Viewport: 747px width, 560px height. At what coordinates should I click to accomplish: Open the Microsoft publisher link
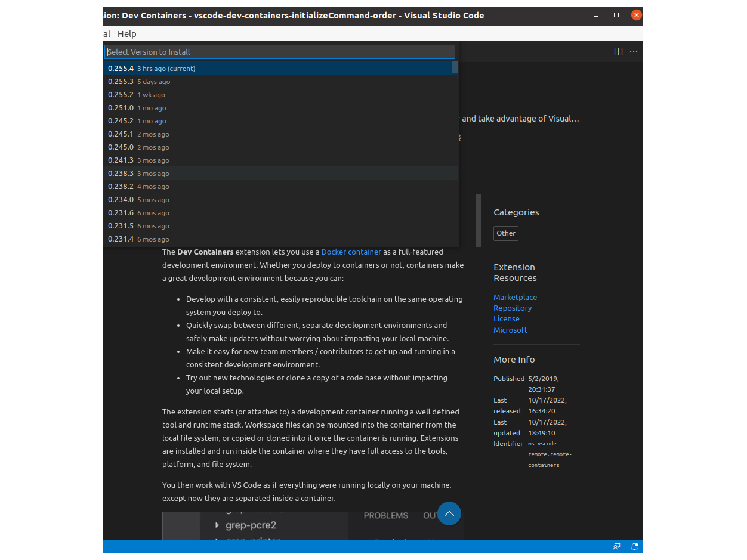coord(510,330)
